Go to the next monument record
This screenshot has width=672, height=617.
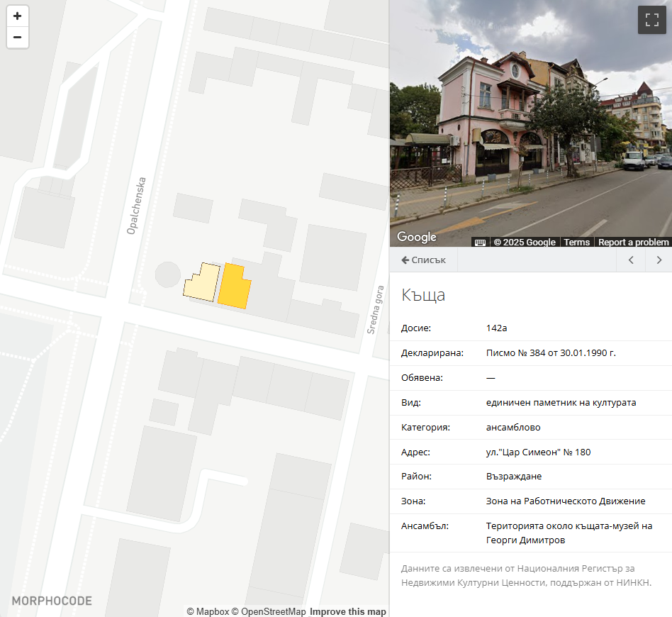pyautogui.click(x=659, y=260)
